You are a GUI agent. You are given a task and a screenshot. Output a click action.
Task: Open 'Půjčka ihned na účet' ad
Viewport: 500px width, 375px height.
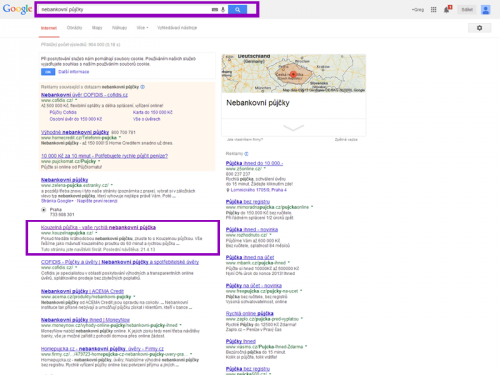[x=250, y=257]
